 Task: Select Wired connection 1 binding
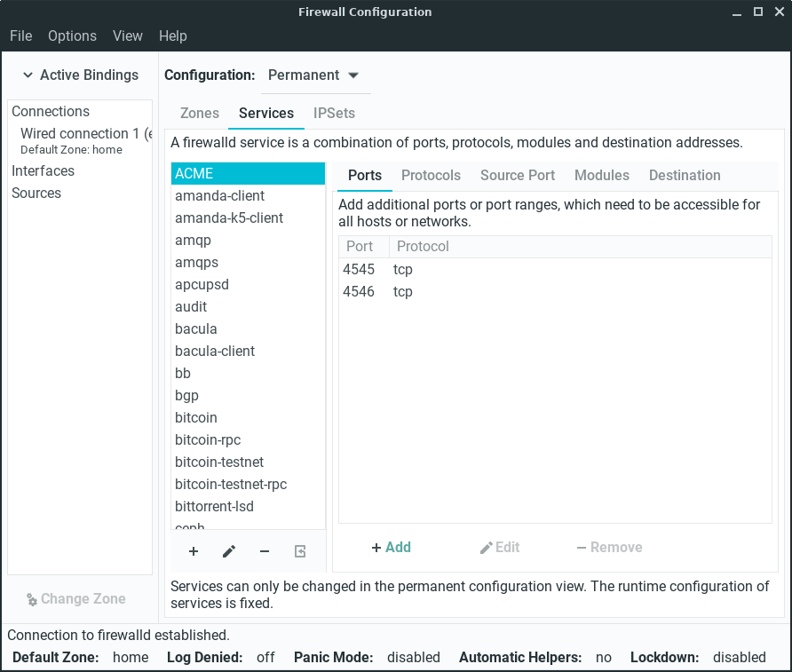pos(85,133)
